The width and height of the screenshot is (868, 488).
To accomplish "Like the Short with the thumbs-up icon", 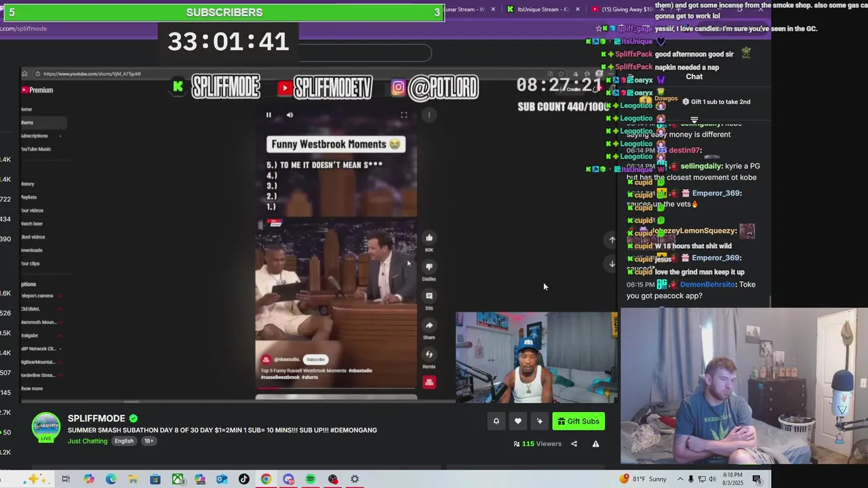I will pyautogui.click(x=429, y=238).
